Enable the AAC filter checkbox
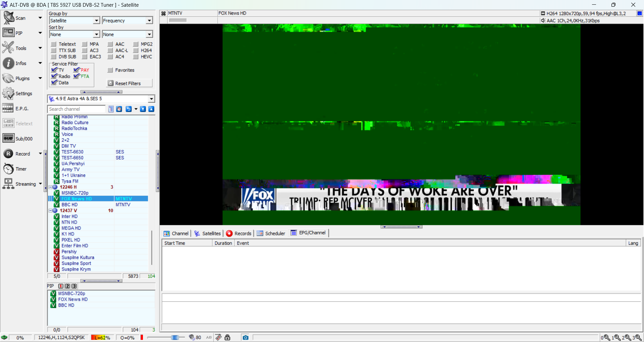644x342 pixels. (110, 44)
